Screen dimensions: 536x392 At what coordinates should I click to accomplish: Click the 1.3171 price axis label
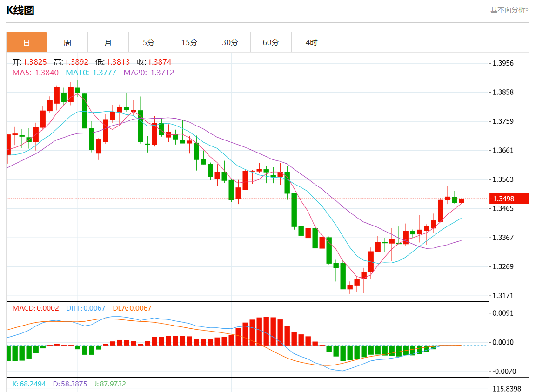pos(503,295)
